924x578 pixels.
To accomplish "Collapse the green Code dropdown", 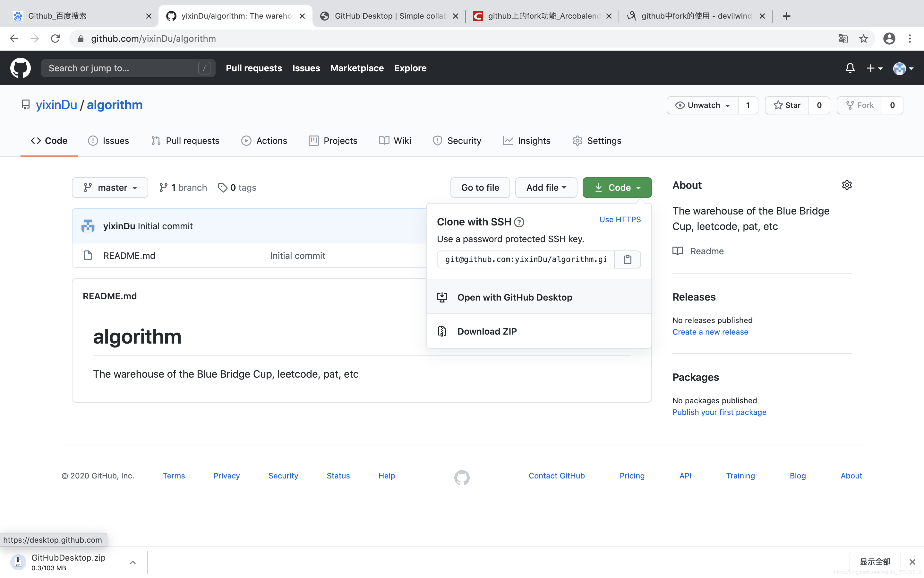I will coord(617,187).
